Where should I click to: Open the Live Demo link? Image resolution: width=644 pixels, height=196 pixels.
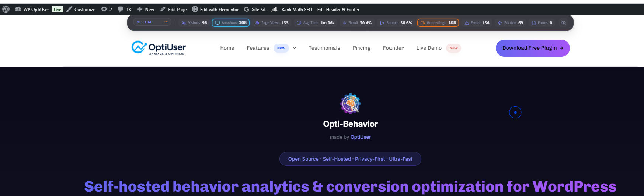pos(429,48)
